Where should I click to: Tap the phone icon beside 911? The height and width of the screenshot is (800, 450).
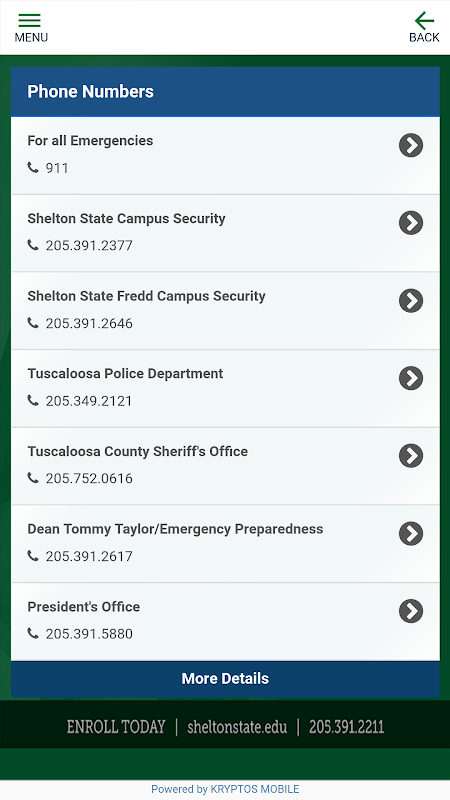pos(33,167)
